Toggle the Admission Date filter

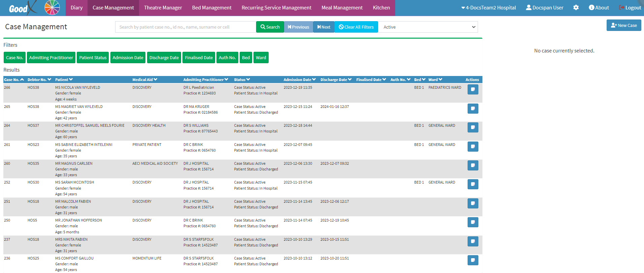click(128, 57)
